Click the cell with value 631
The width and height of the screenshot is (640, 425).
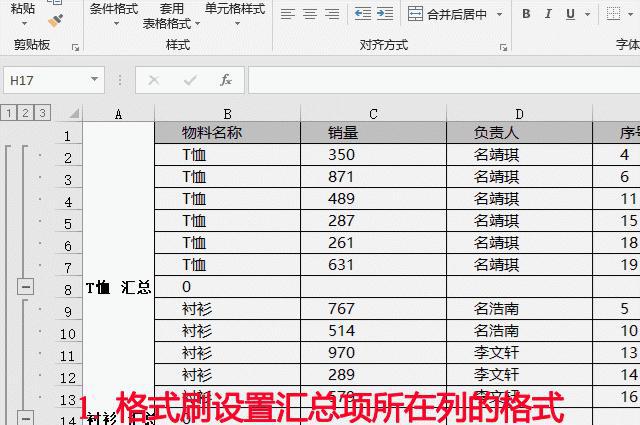373,265
